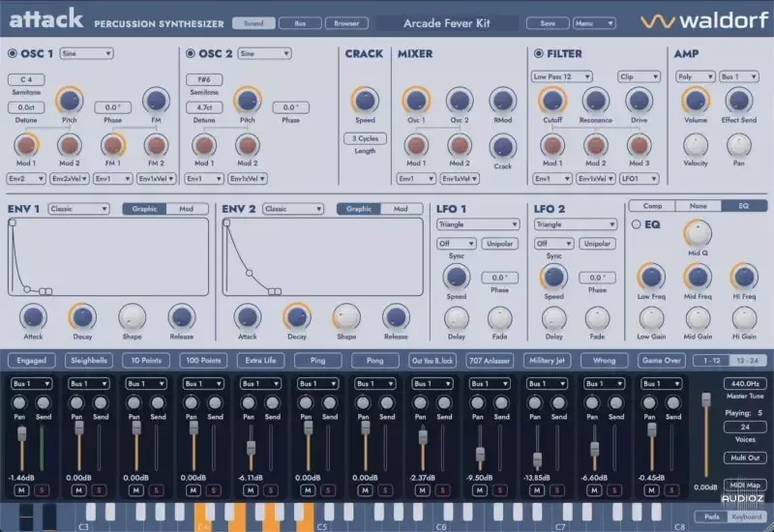Click the ENV 1 Decay knob

[x=82, y=317]
